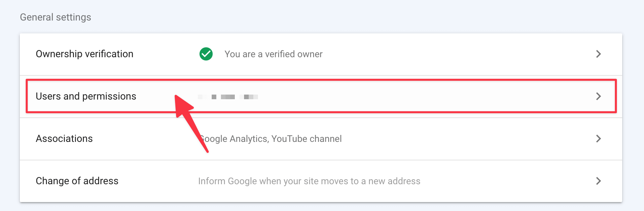Screen dimensions: 644x211
Task: Click 'Inform Google when your site moves' description
Action: click(x=309, y=181)
